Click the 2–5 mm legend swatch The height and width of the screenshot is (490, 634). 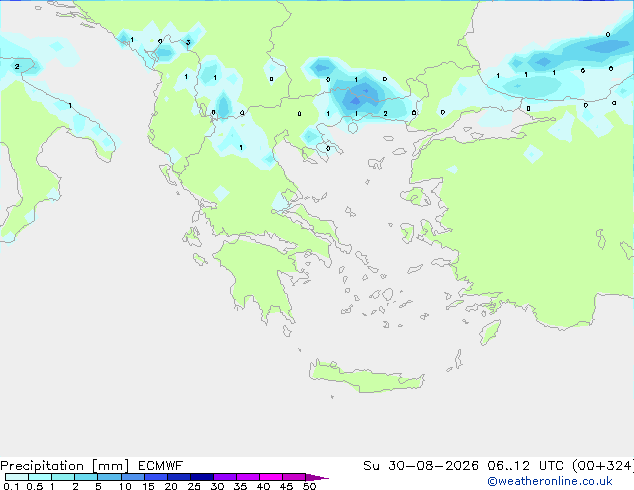coord(86,477)
